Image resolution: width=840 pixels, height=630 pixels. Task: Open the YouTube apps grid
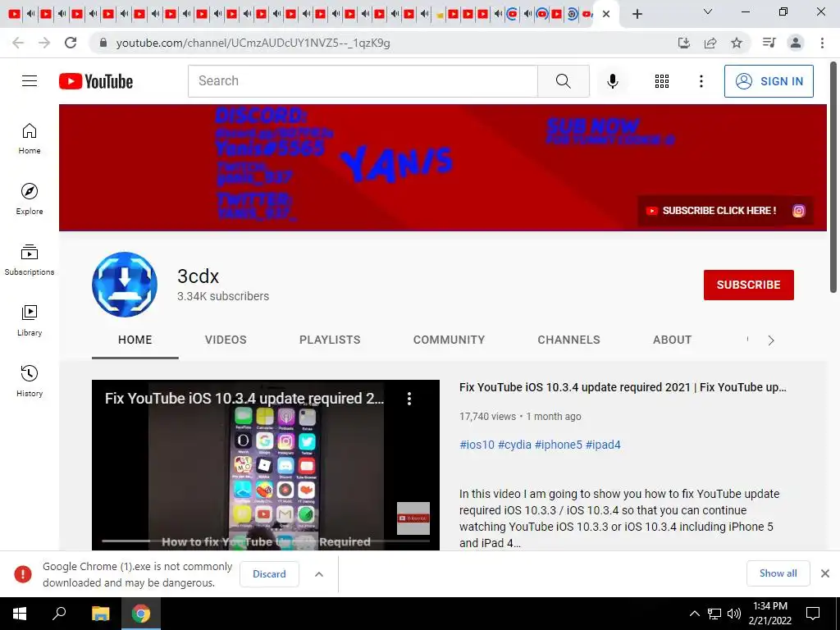[x=662, y=81]
